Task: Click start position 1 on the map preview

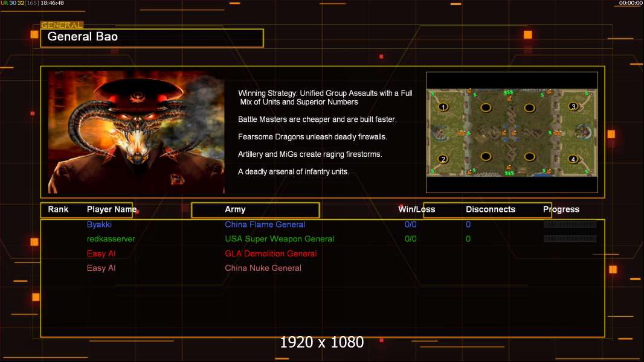Action: click(443, 107)
